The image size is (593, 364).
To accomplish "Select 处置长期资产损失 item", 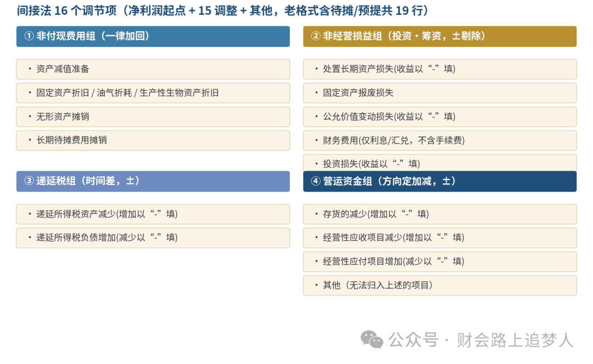I will pyautogui.click(x=440, y=69).
